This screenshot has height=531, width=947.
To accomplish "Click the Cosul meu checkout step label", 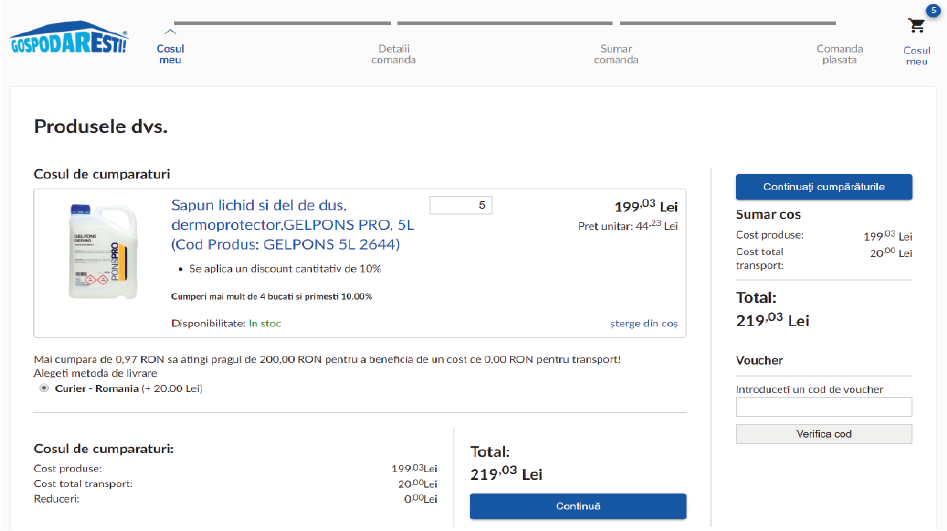I will tap(171, 54).
